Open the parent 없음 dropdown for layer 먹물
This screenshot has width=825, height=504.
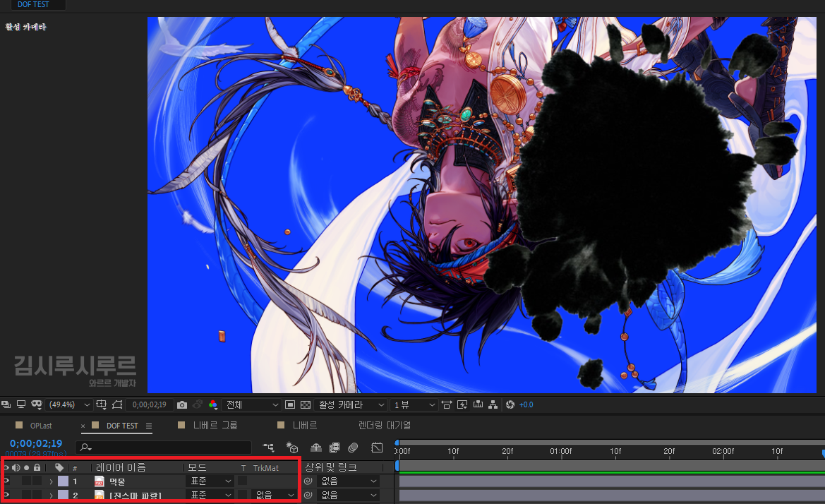[x=348, y=481]
